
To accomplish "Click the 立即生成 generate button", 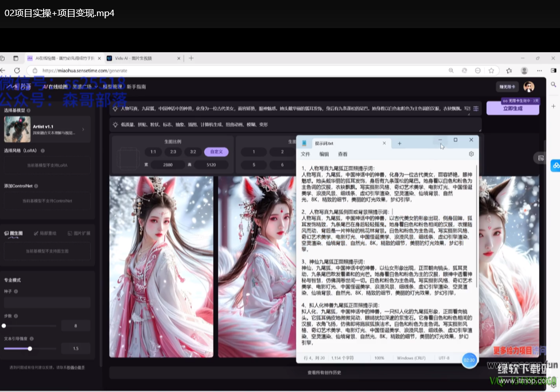I will (x=512, y=108).
